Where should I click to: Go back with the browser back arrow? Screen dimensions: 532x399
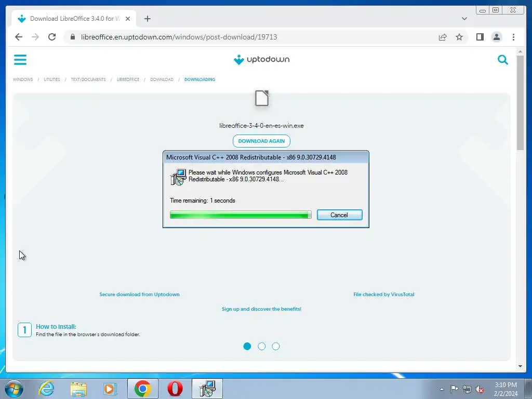pyautogui.click(x=19, y=37)
